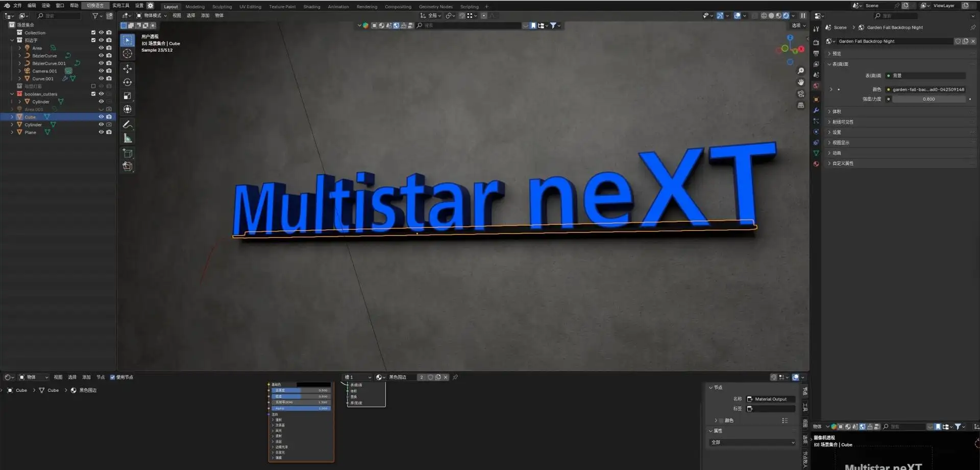Toggle eye visibility for BézierCurve
This screenshot has width=980, height=470.
[101, 56]
